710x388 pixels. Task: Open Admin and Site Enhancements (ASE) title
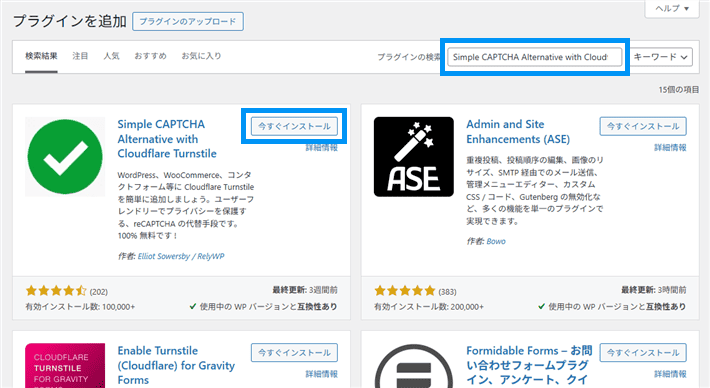(x=518, y=132)
